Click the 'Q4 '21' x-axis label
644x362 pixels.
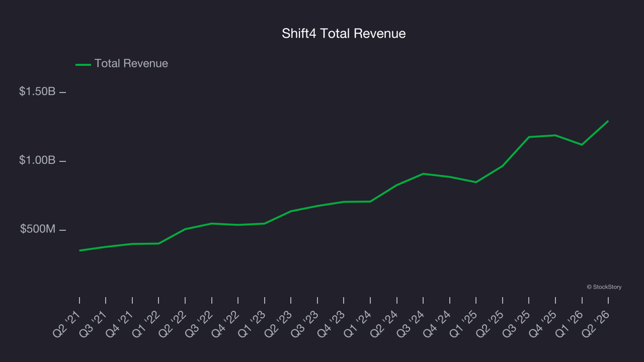[120, 323]
